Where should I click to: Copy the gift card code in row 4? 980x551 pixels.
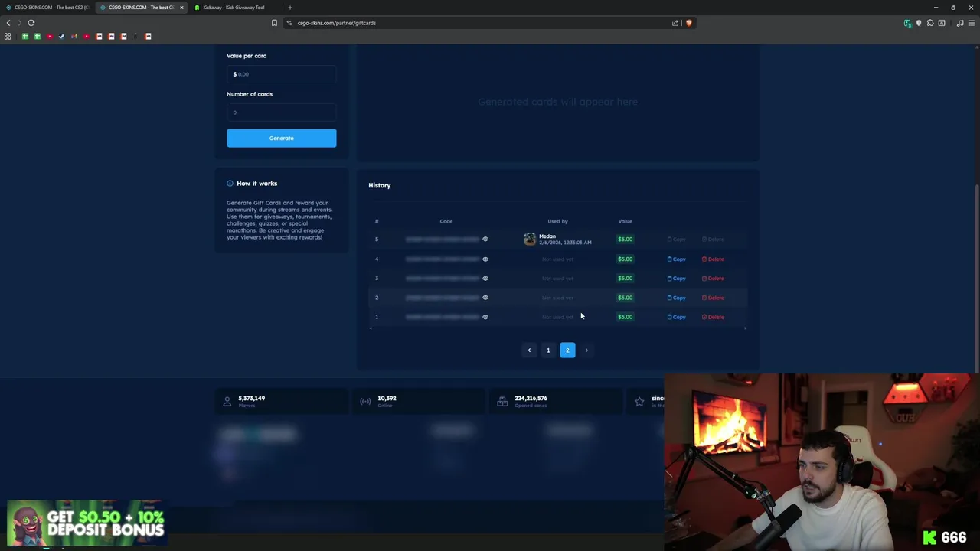tap(676, 259)
